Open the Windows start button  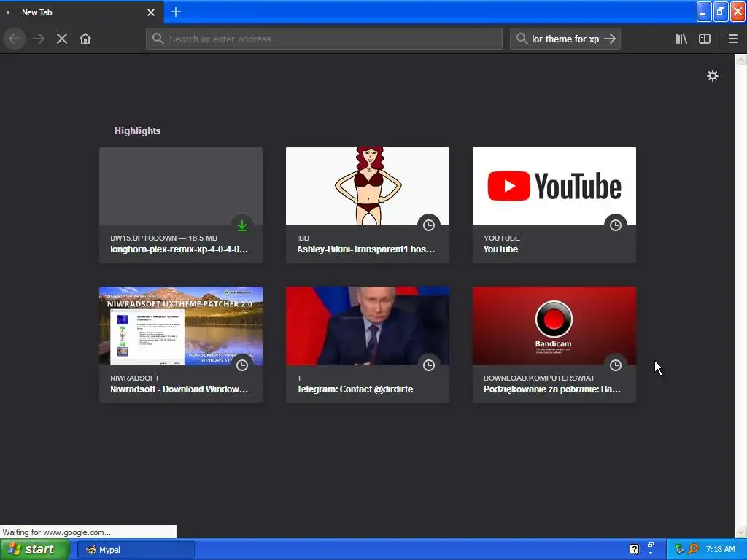coord(34,550)
